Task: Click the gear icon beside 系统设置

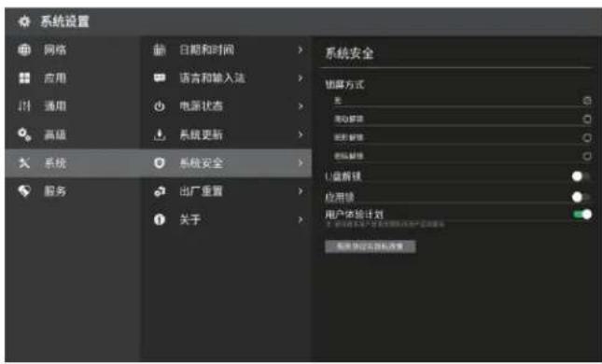Action: coord(24,21)
